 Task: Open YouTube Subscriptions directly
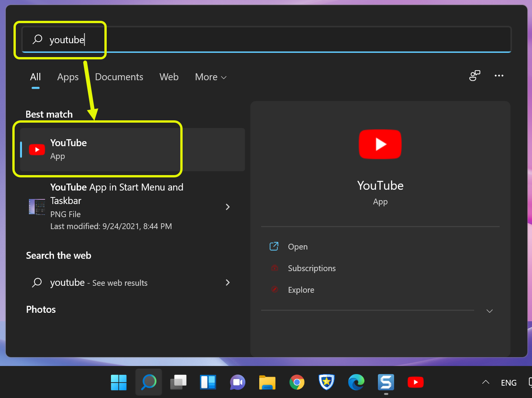pos(312,268)
